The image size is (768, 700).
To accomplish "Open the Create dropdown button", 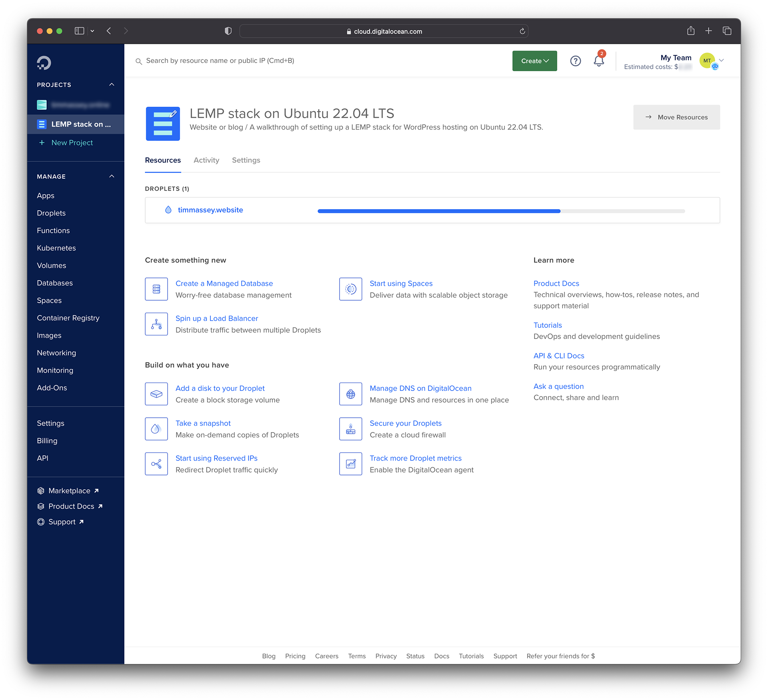I will 534,61.
